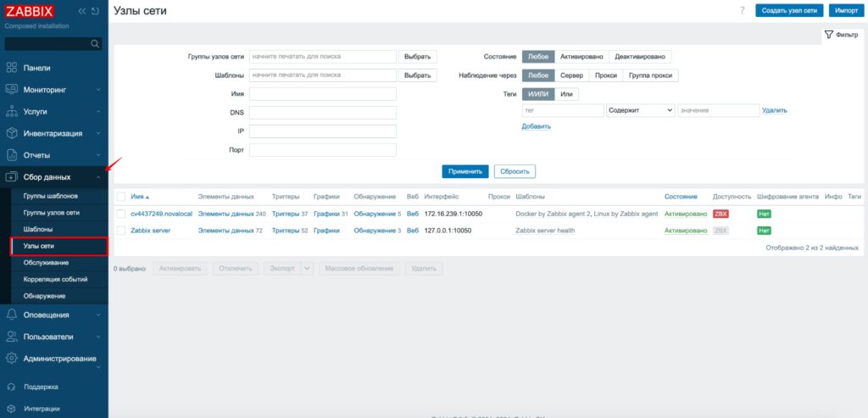Click the Поддержка support icon
This screenshot has height=418, width=868.
[12, 387]
